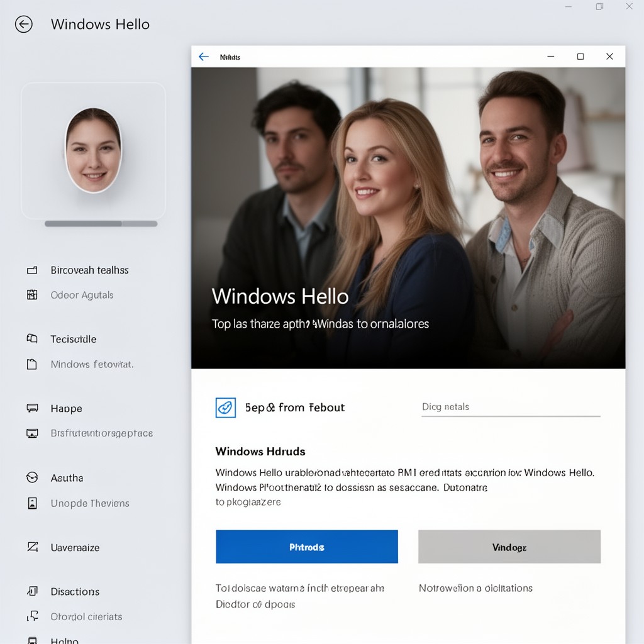Click the 5ep& from Febout label

(x=295, y=408)
